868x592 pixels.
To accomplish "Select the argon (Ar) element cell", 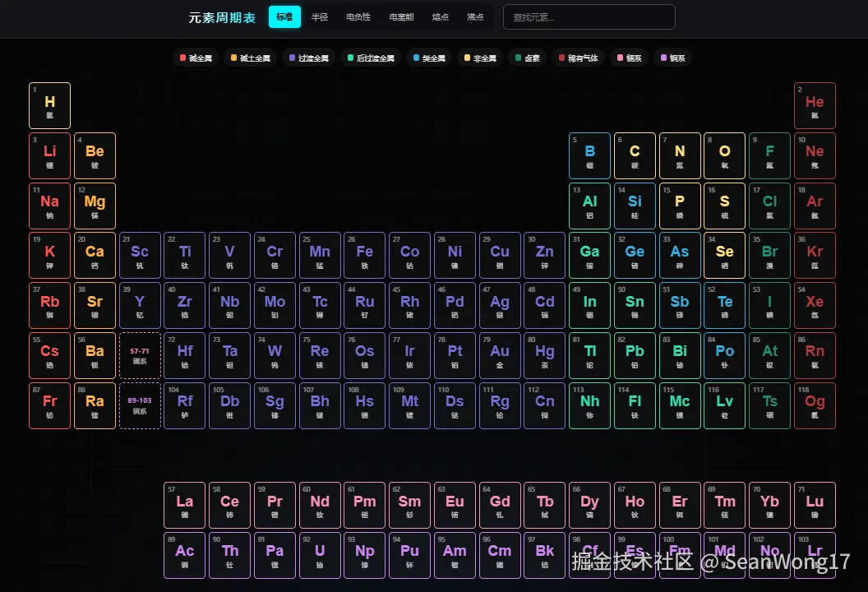I will (815, 206).
